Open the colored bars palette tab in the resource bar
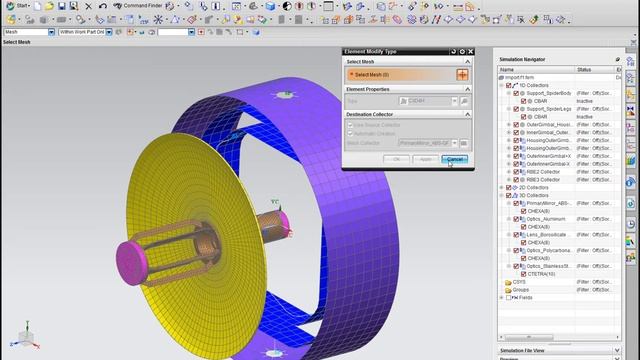Viewport: 640px width, 360px height. [631, 242]
